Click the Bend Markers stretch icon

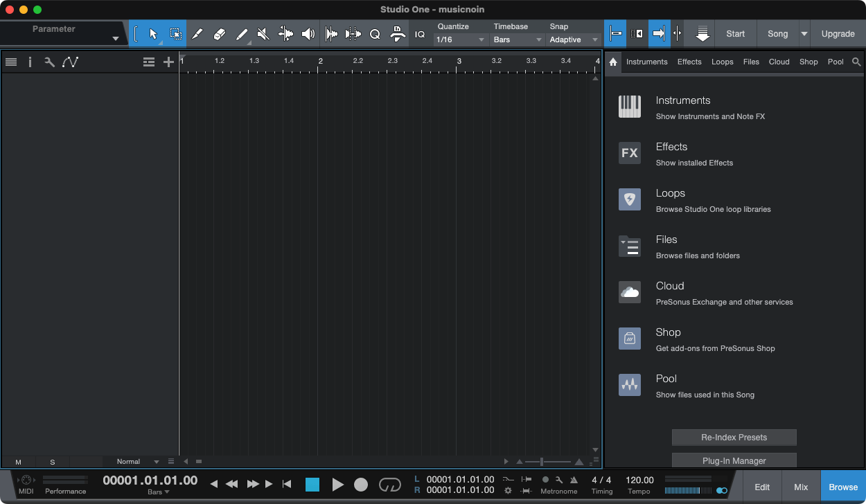353,34
